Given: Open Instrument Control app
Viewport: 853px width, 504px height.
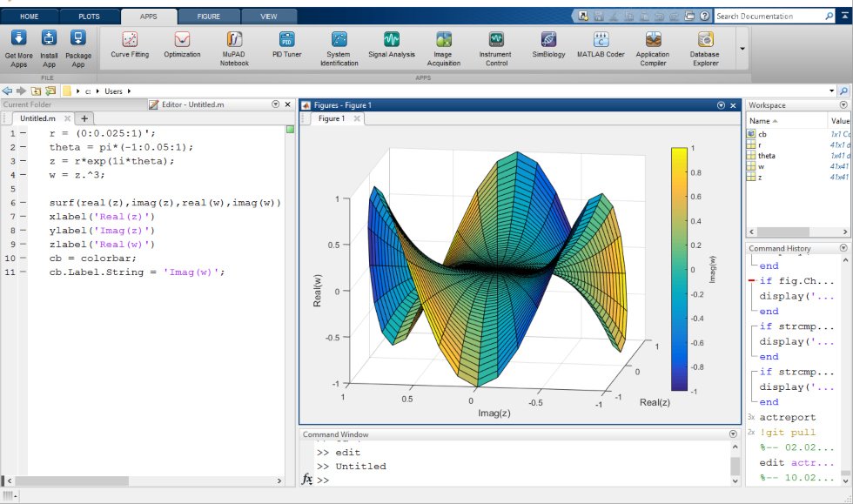Looking at the screenshot, I should tap(495, 49).
